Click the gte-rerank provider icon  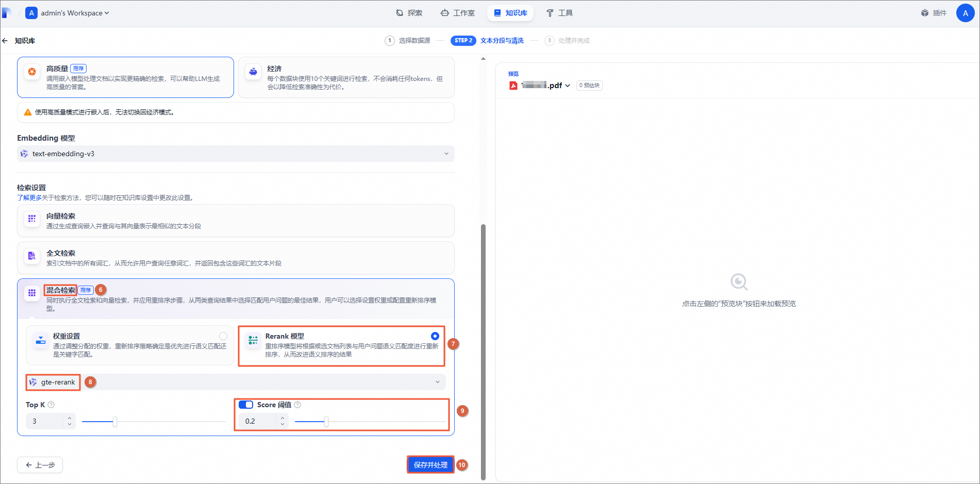coord(33,382)
